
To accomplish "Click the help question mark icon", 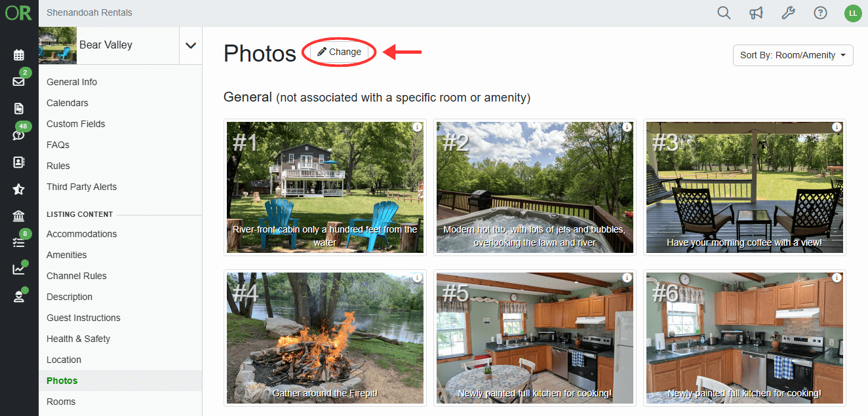I will tap(820, 13).
